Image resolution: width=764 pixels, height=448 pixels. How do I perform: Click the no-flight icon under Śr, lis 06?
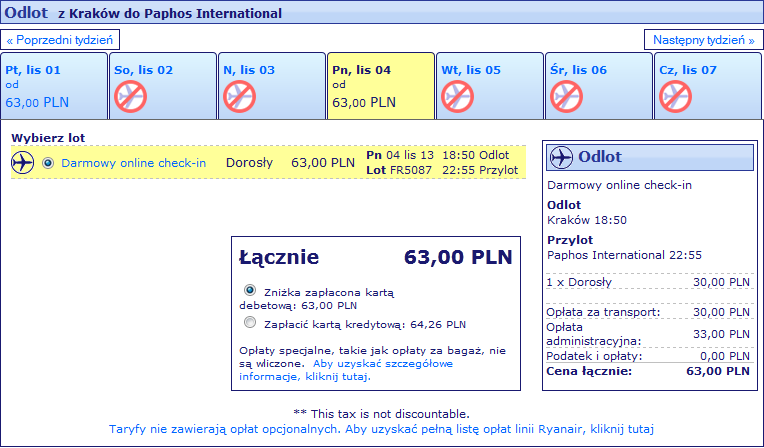tap(567, 97)
